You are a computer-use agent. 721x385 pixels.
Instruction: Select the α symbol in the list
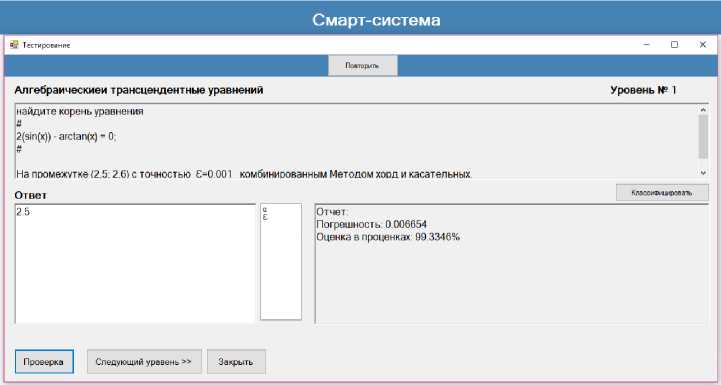click(265, 209)
